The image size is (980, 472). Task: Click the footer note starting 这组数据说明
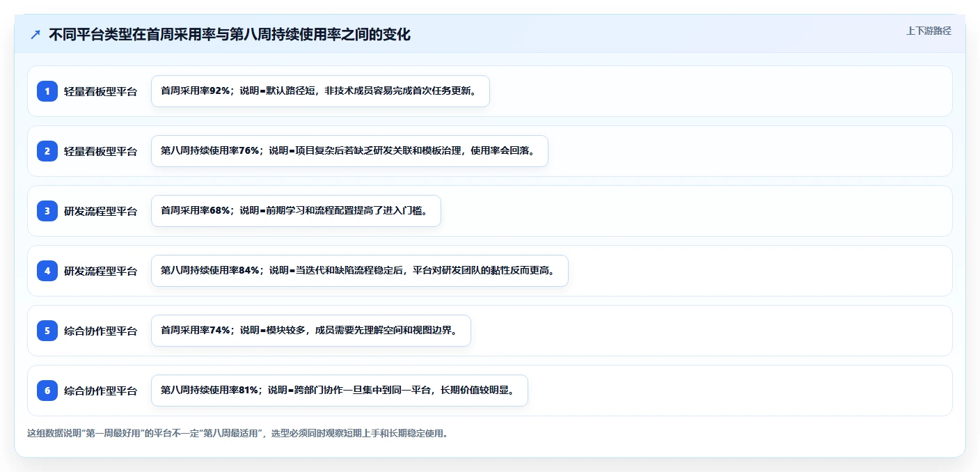(237, 433)
